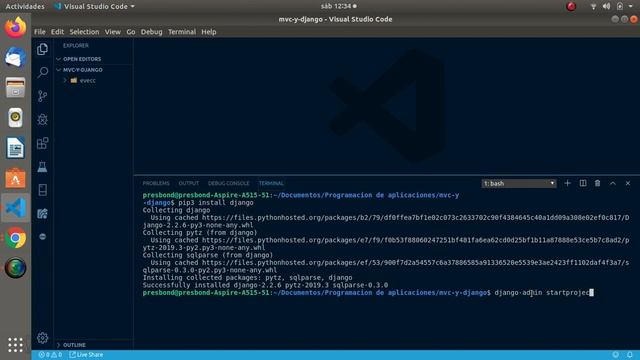Click the EXPLORER panel title
Screen dimensions: 640x360
(x=76, y=46)
